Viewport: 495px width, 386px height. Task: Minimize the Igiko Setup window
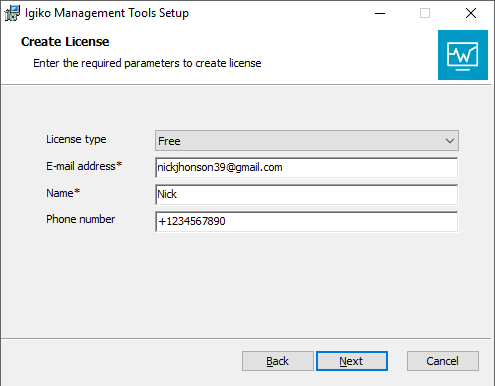380,13
